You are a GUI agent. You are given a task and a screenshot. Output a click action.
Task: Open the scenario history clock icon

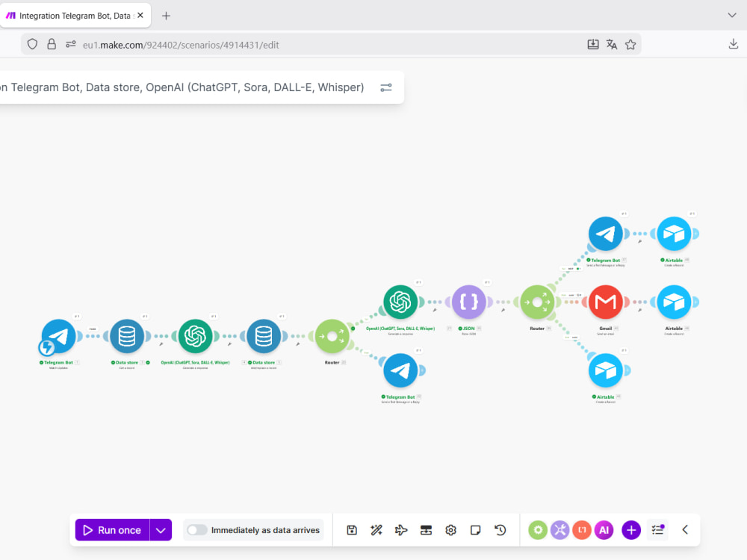tap(500, 530)
